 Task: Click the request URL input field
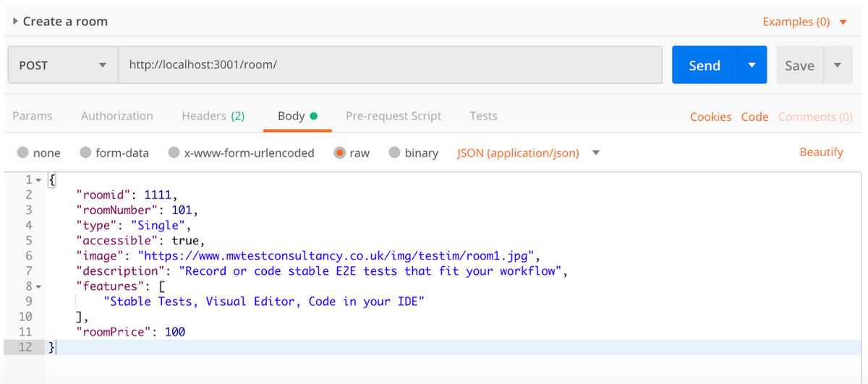[389, 65]
